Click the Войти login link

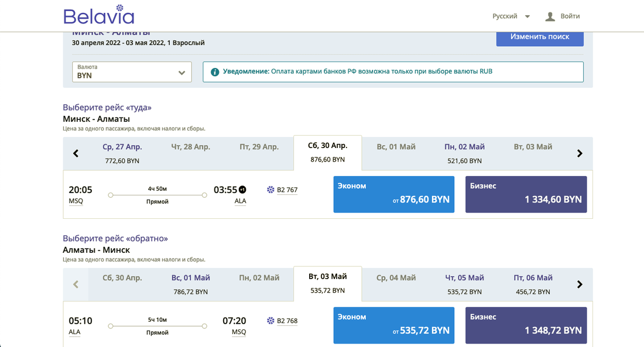point(570,16)
